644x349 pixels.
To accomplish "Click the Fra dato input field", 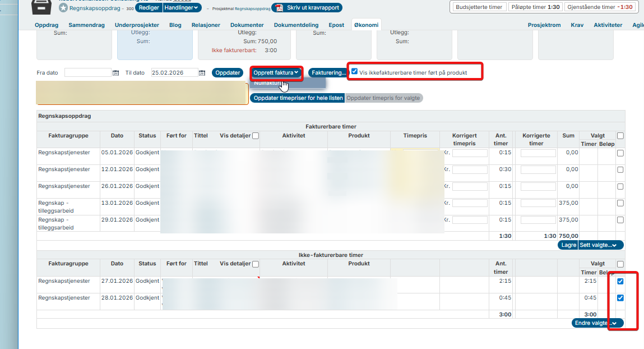I will [x=88, y=73].
